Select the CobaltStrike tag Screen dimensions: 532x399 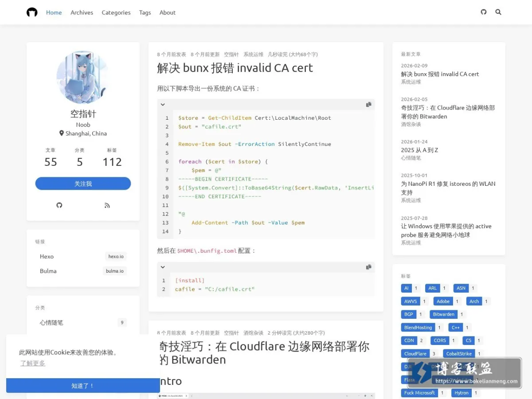(x=459, y=354)
